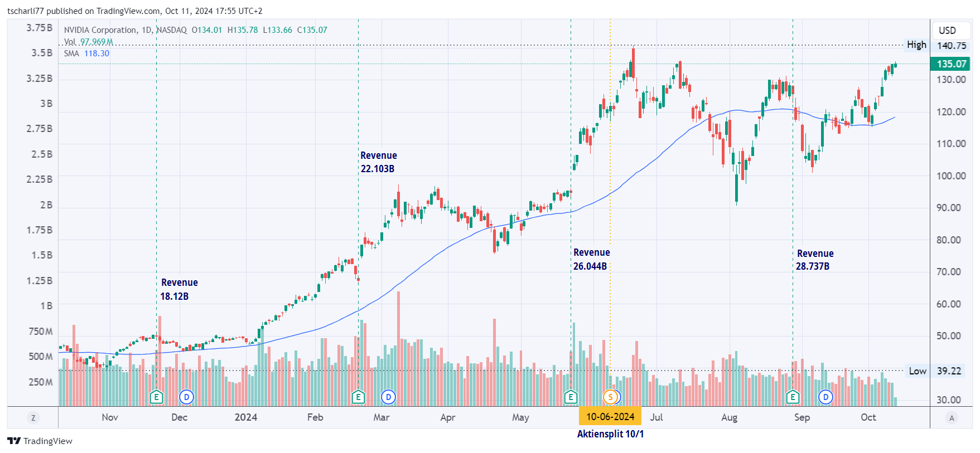Click the earnings marker in late February
The width and height of the screenshot is (980, 453).
click(x=358, y=397)
